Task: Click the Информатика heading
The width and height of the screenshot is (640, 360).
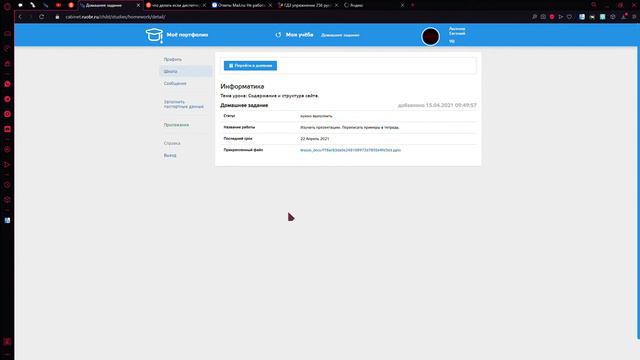Action: 242,87
